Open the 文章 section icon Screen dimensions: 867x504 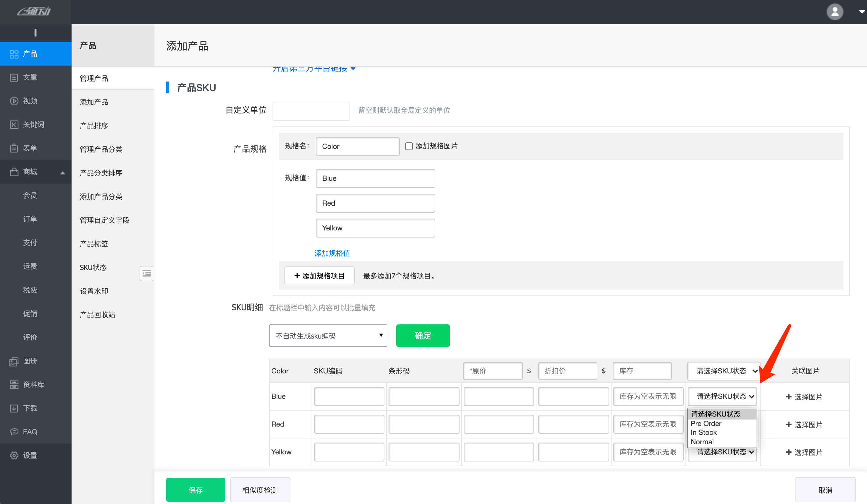coord(14,77)
